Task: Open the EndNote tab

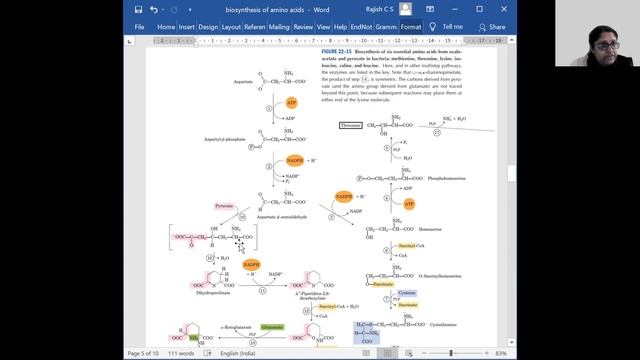Action: [361, 27]
